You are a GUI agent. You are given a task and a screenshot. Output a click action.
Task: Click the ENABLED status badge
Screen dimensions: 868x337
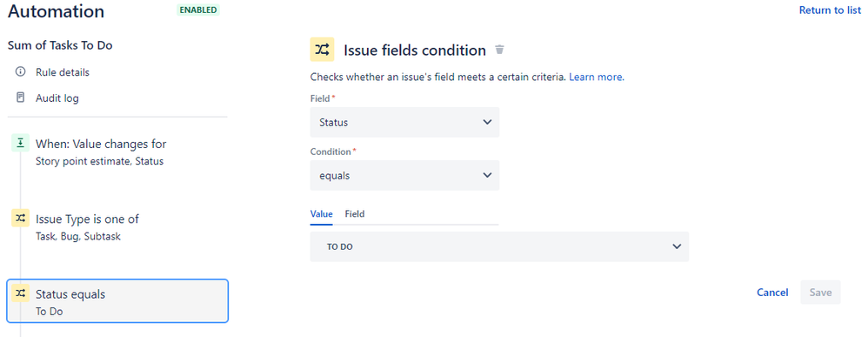click(x=198, y=10)
